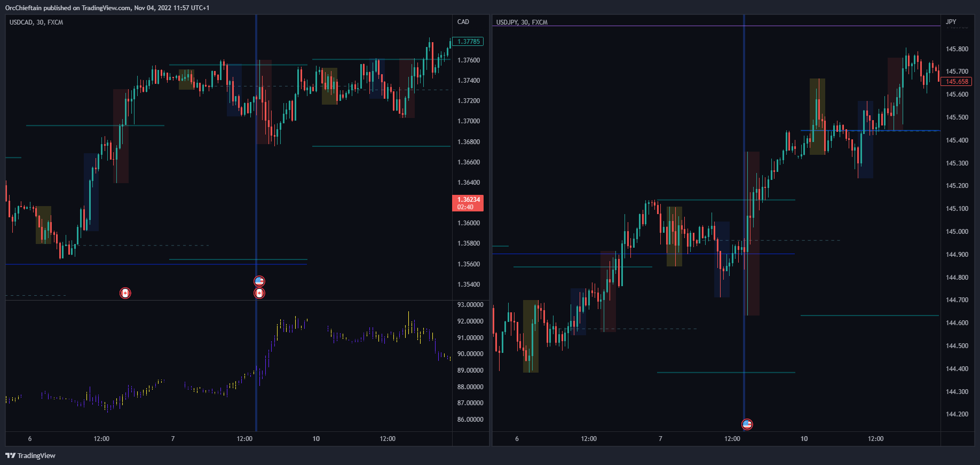980x465 pixels.
Task: Select the JPY currency label above the price scale
Action: coord(951,22)
